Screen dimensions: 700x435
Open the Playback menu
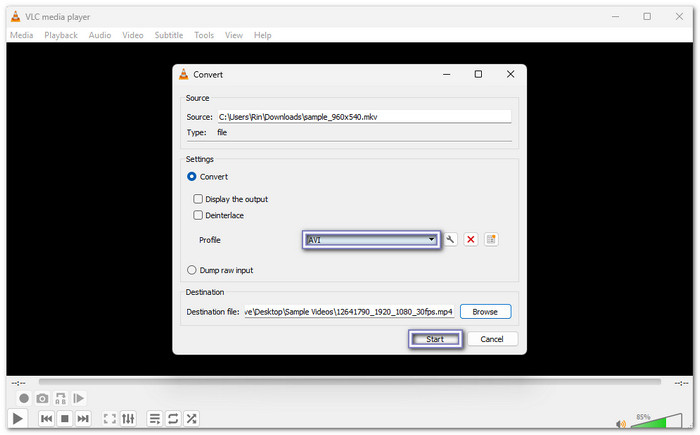coord(61,35)
